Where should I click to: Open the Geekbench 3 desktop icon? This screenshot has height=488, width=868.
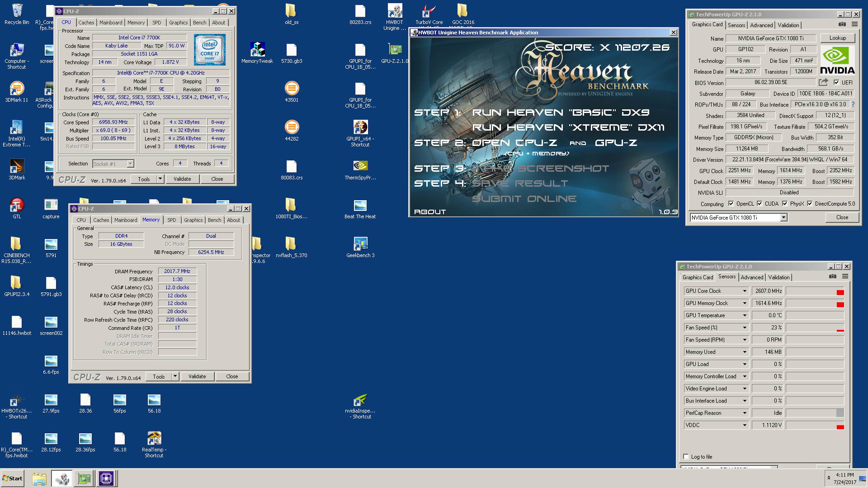(x=360, y=247)
